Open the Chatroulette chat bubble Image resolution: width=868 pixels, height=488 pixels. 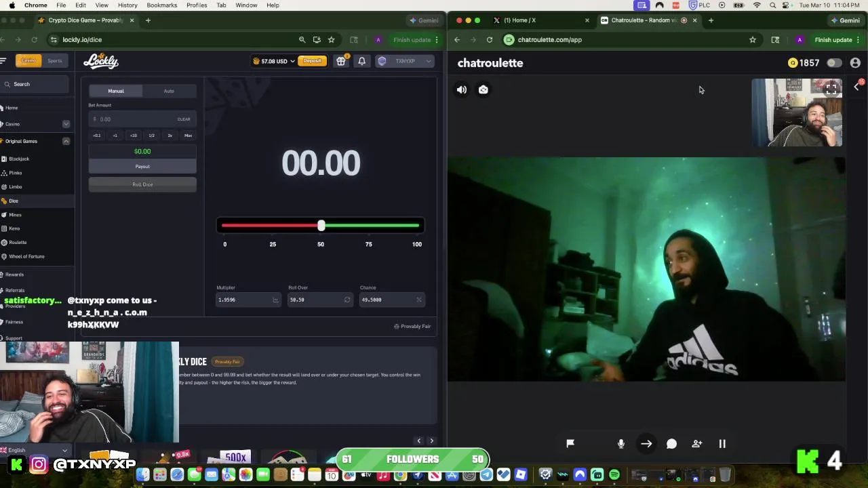pos(671,444)
